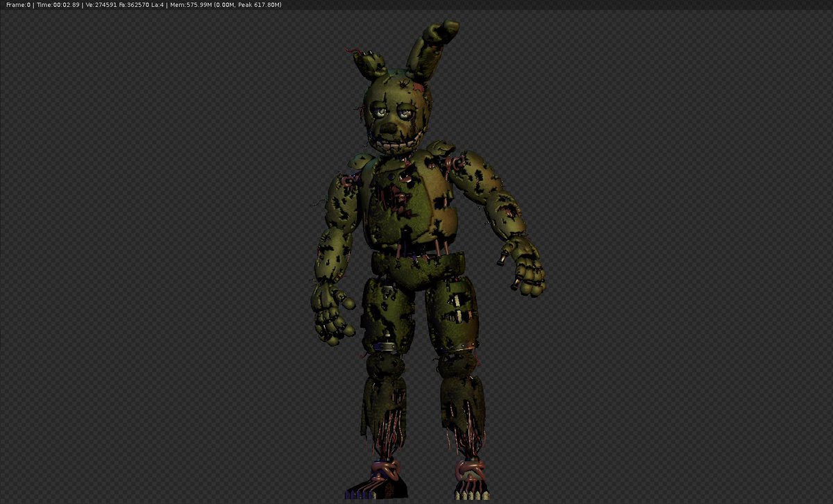This screenshot has height=504, width=833.
Task: Click the "Time:00:02.89" render time text
Action: coord(58,5)
